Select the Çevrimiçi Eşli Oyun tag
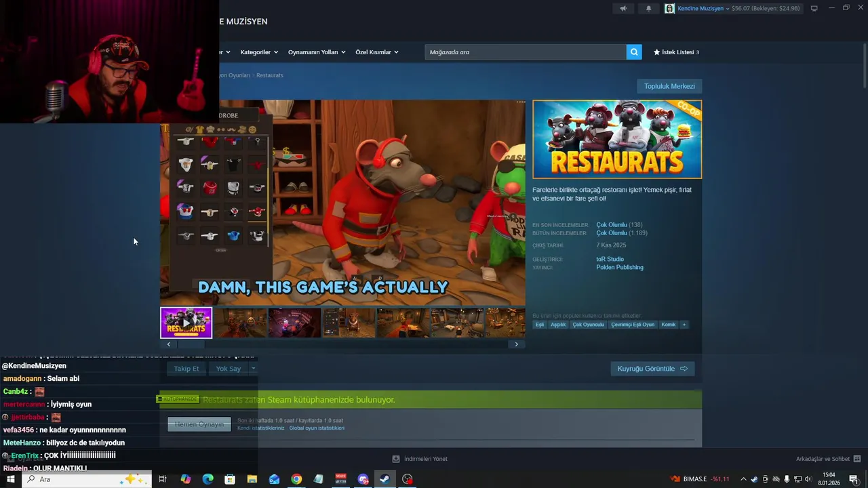Image resolution: width=868 pixels, height=488 pixels. 633,325
